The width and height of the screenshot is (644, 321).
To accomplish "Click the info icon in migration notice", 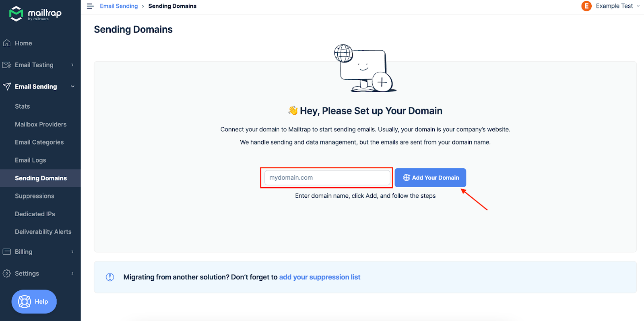I will (x=110, y=277).
